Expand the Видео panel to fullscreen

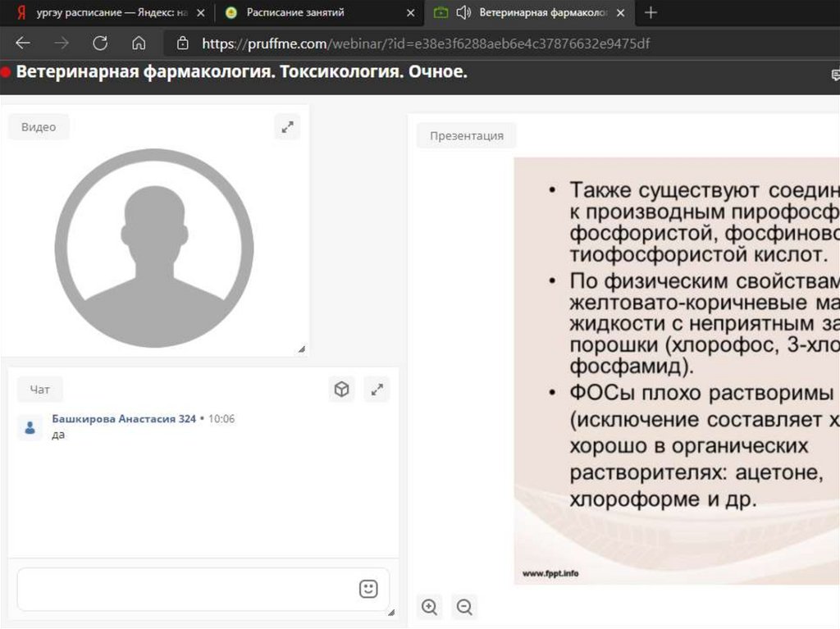pyautogui.click(x=287, y=127)
